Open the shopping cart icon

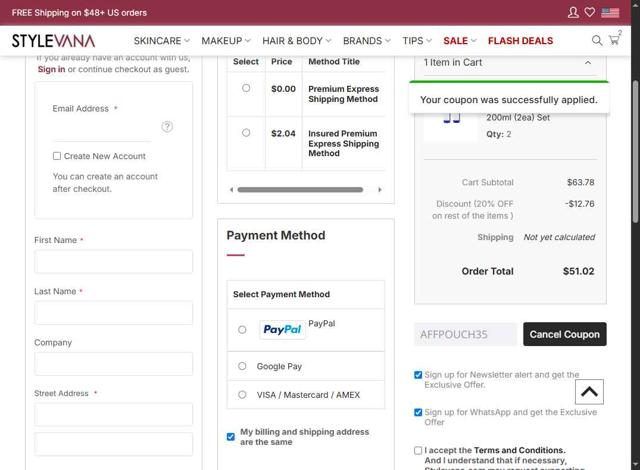614,40
